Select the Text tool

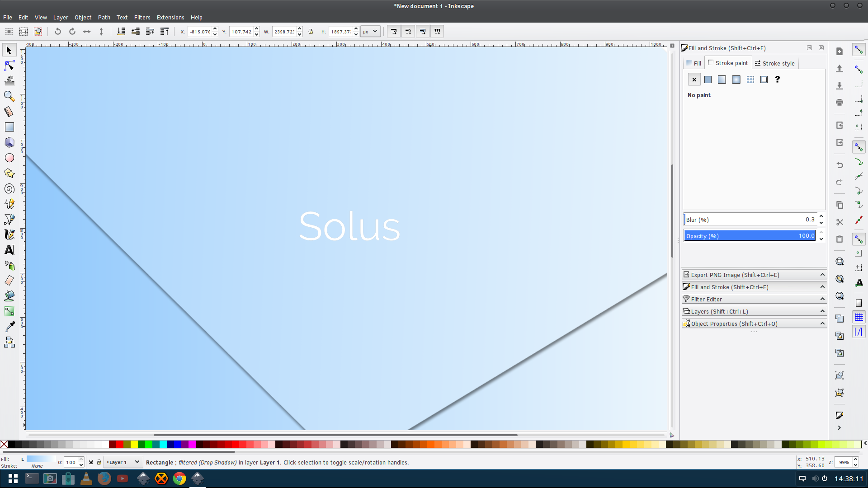(9, 250)
